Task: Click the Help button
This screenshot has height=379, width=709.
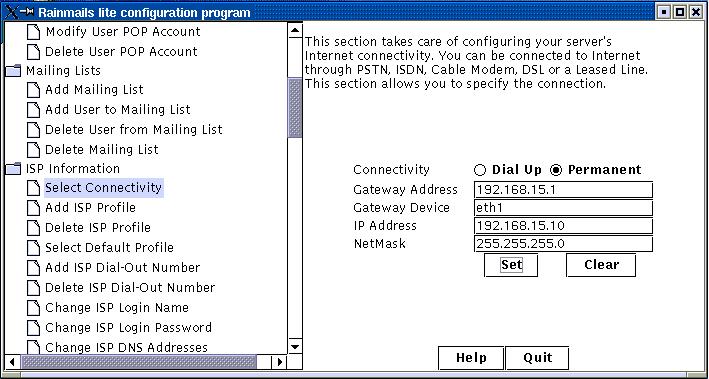Action: point(471,358)
